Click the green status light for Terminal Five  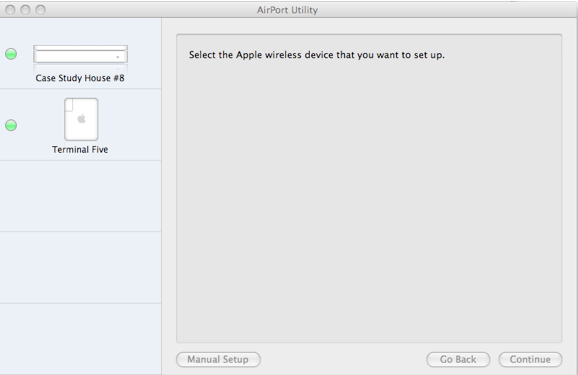click(x=11, y=125)
